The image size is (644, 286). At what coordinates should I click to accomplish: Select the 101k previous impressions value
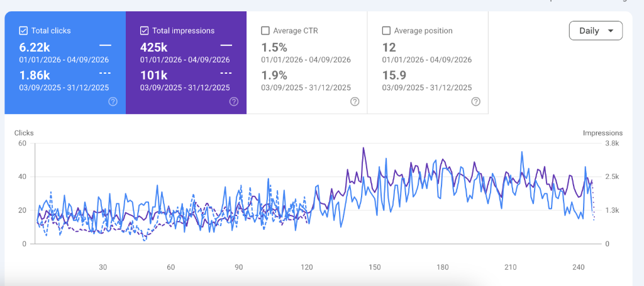pos(153,76)
